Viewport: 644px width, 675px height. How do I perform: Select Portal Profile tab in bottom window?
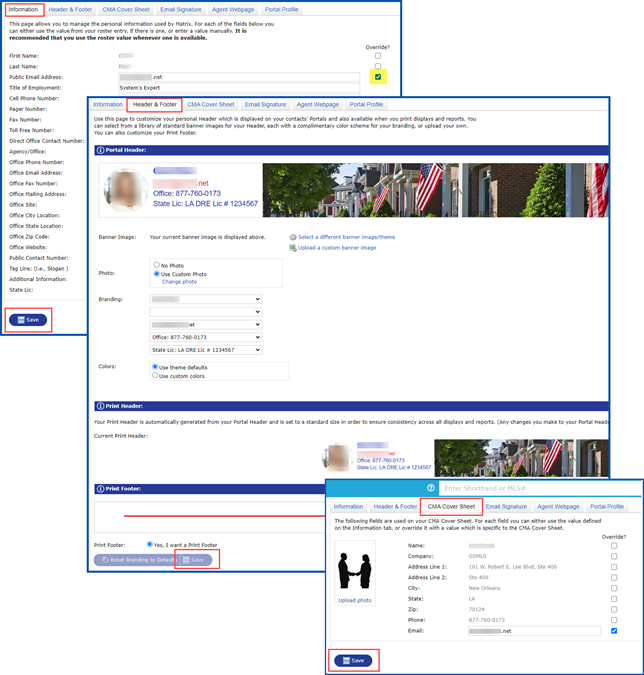607,507
